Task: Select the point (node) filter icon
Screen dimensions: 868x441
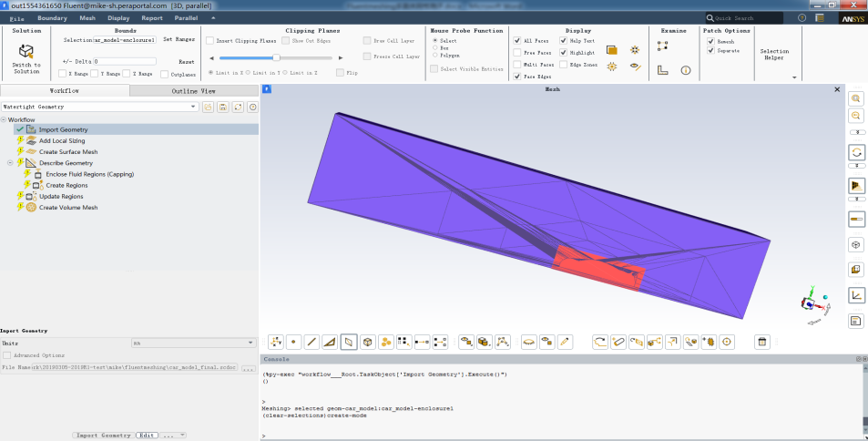Action: tap(293, 343)
